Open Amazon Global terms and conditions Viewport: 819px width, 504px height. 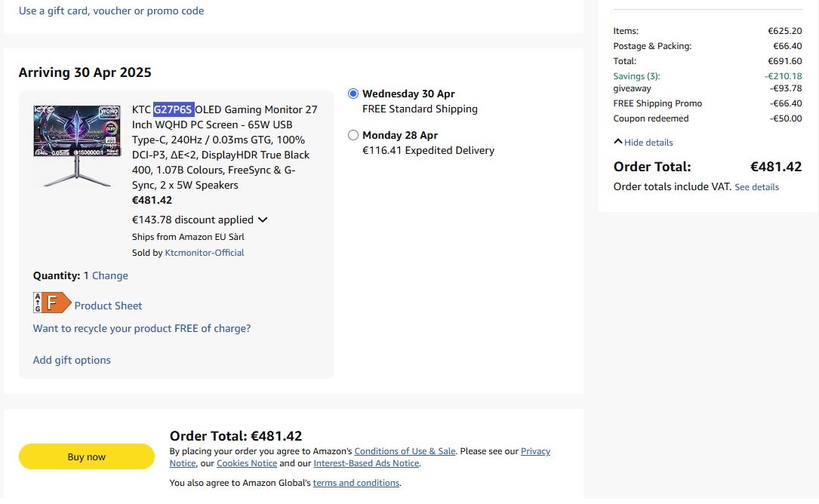tap(356, 483)
